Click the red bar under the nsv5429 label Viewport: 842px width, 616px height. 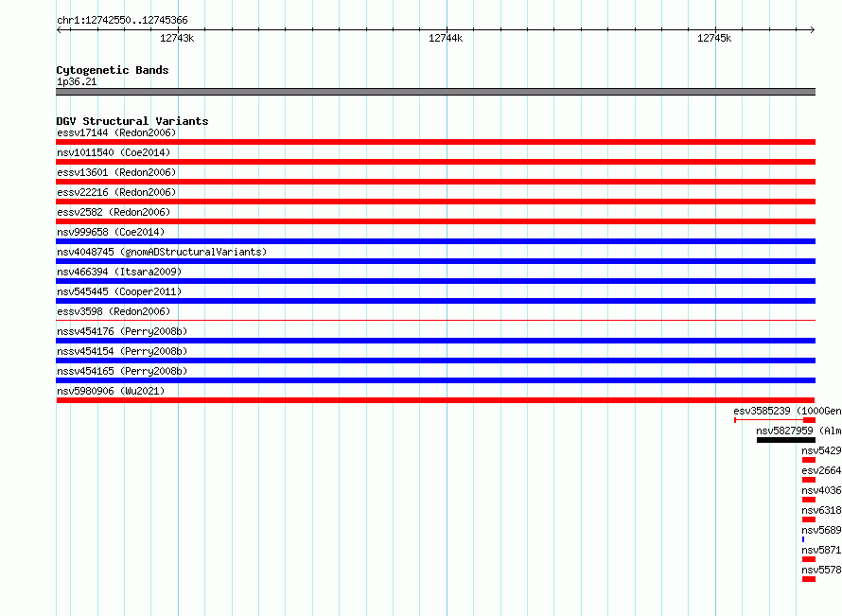pos(809,460)
